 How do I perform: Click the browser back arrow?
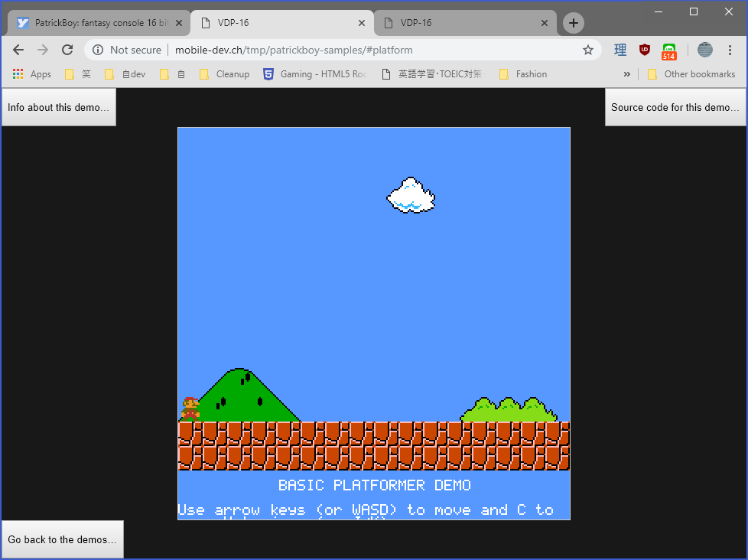(x=18, y=50)
